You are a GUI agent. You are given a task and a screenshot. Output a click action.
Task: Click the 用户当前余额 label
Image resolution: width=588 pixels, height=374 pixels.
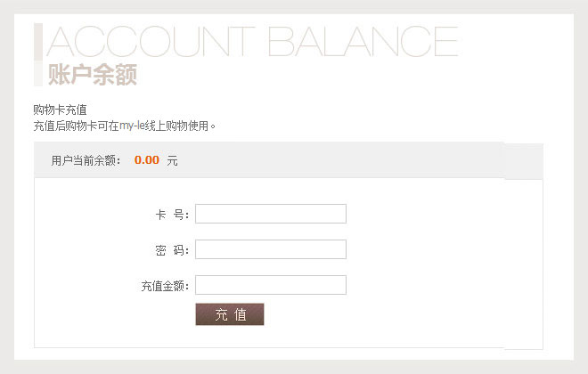pos(86,161)
